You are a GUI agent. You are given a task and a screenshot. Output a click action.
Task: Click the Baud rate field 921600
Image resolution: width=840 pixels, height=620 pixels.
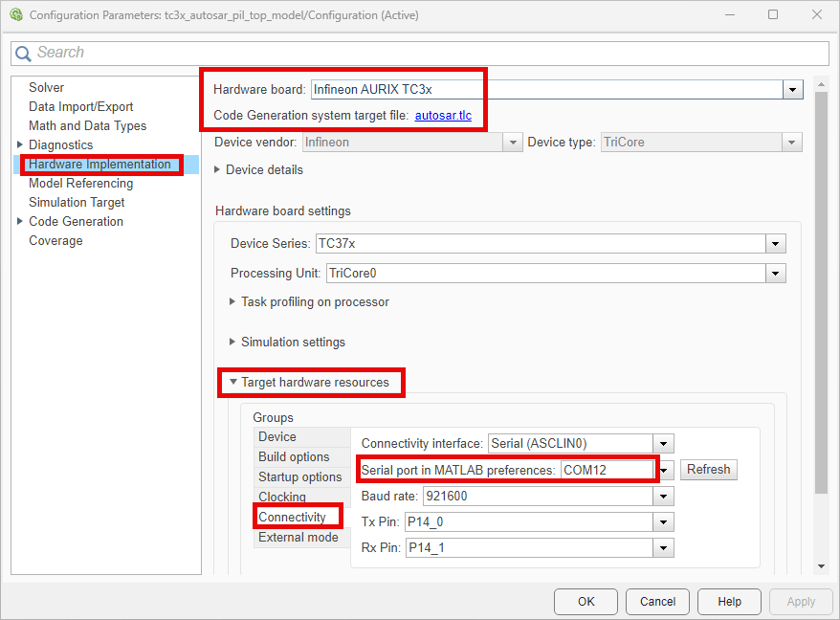(x=538, y=497)
